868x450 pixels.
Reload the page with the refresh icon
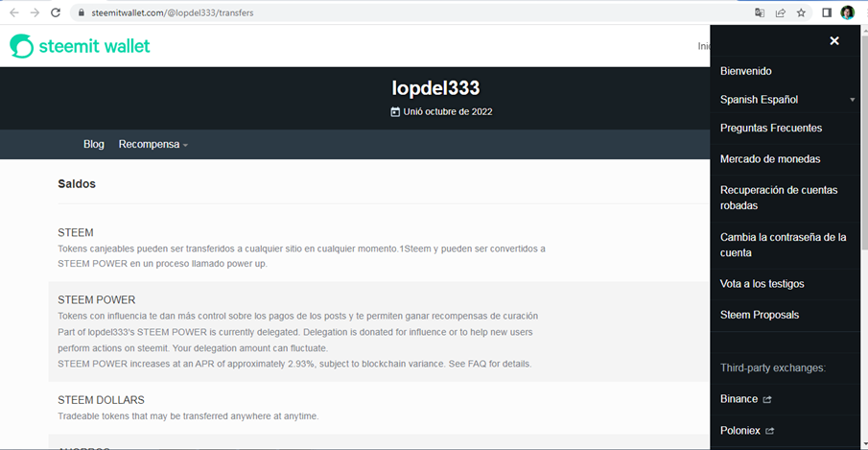pos(56,12)
